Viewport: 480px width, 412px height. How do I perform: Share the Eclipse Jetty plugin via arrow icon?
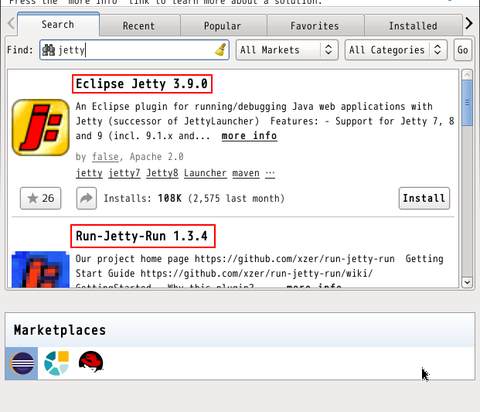tap(86, 198)
